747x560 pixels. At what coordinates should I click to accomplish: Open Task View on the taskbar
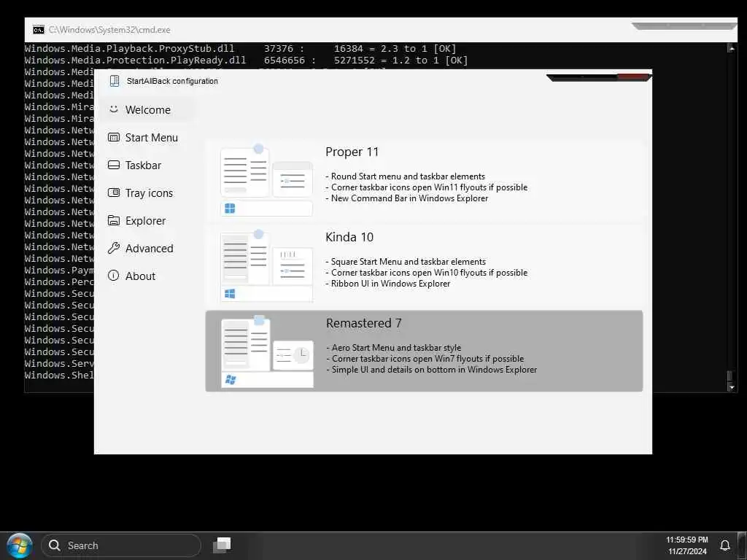222,545
